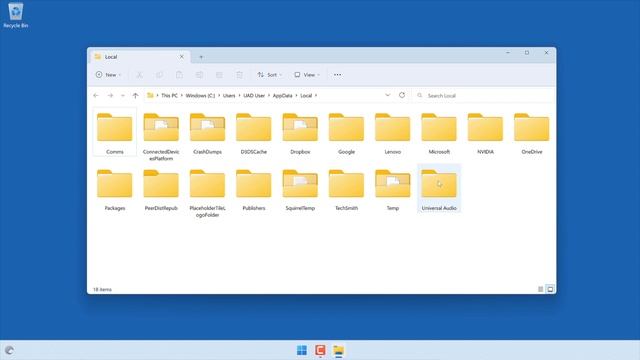Open the View layout dropdown
Image resolution: width=640 pixels, height=360 pixels.
click(307, 75)
